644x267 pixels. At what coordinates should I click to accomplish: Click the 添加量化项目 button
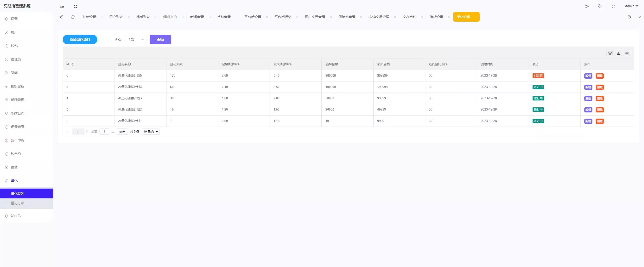tap(80, 40)
